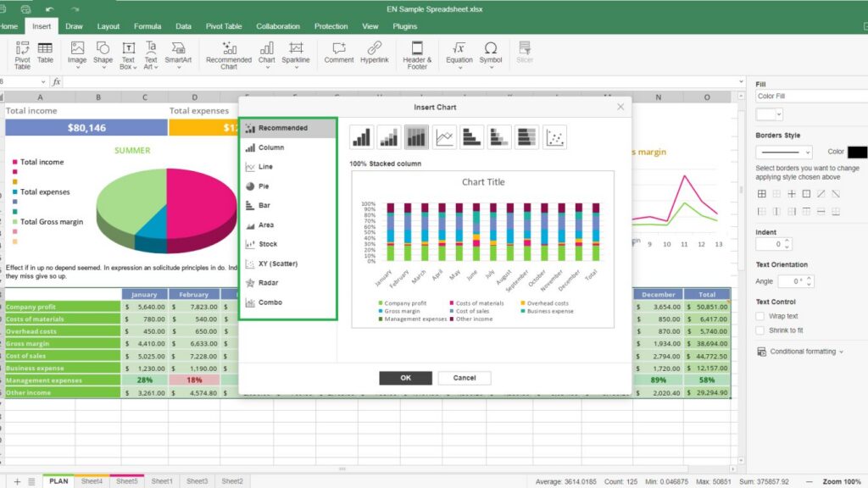This screenshot has height=488, width=868.
Task: Select the Radar chart category
Action: [x=288, y=283]
